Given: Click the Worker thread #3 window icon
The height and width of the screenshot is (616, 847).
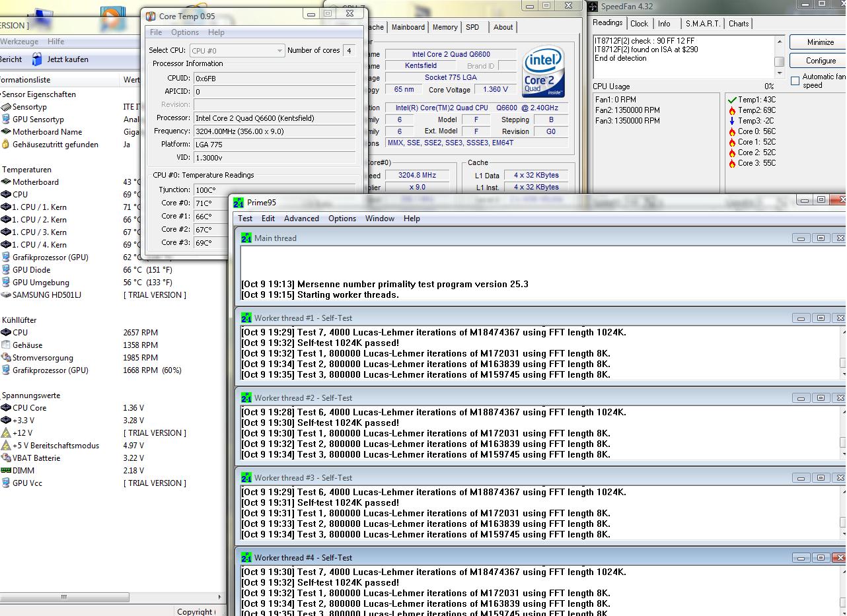Looking at the screenshot, I should pyautogui.click(x=246, y=477).
